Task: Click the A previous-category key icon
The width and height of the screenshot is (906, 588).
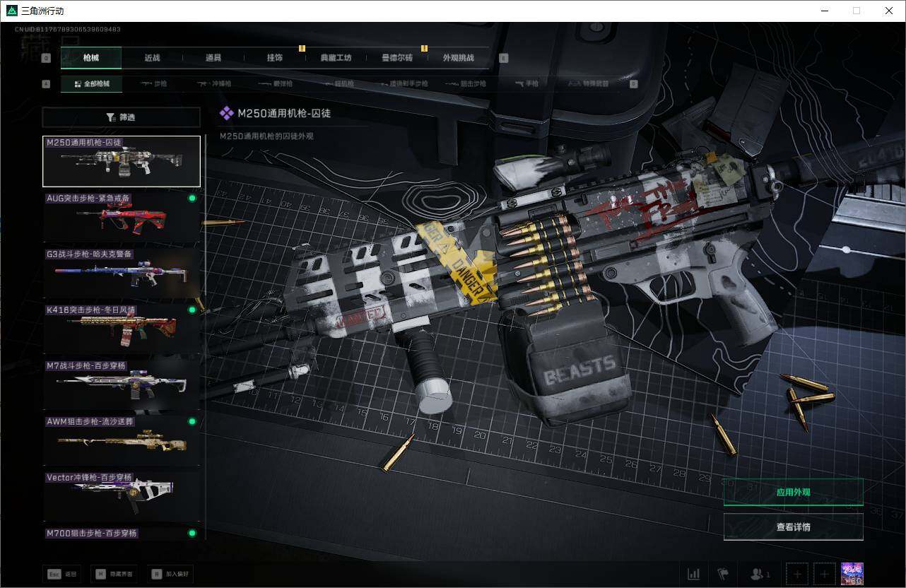Action: pos(47,84)
